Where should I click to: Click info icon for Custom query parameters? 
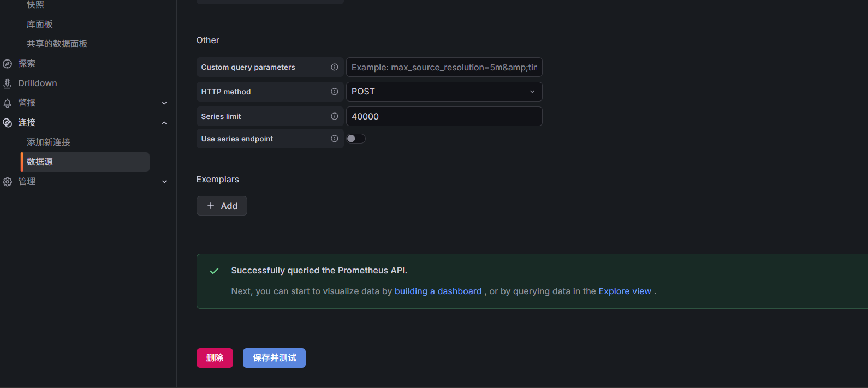point(334,67)
